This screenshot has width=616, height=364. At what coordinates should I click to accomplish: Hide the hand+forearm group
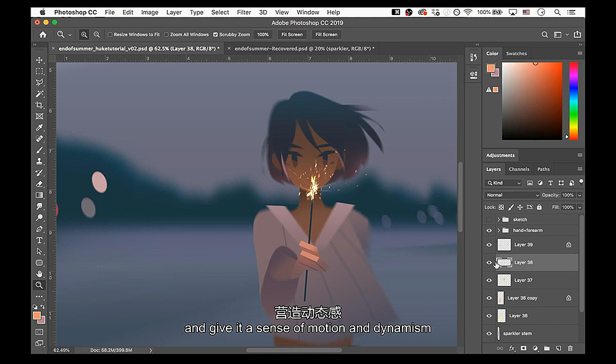[x=489, y=230]
